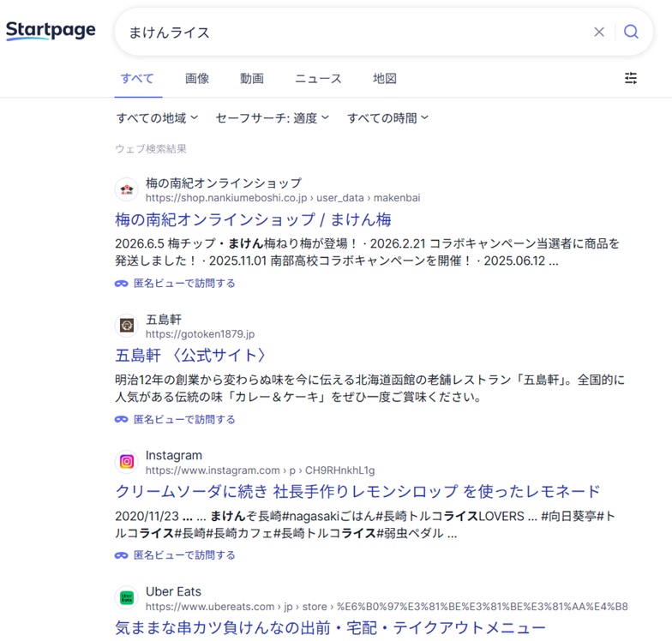Click the anonymous view mask icon under Instagram result
Image resolution: width=672 pixels, height=641 pixels.
[x=122, y=555]
